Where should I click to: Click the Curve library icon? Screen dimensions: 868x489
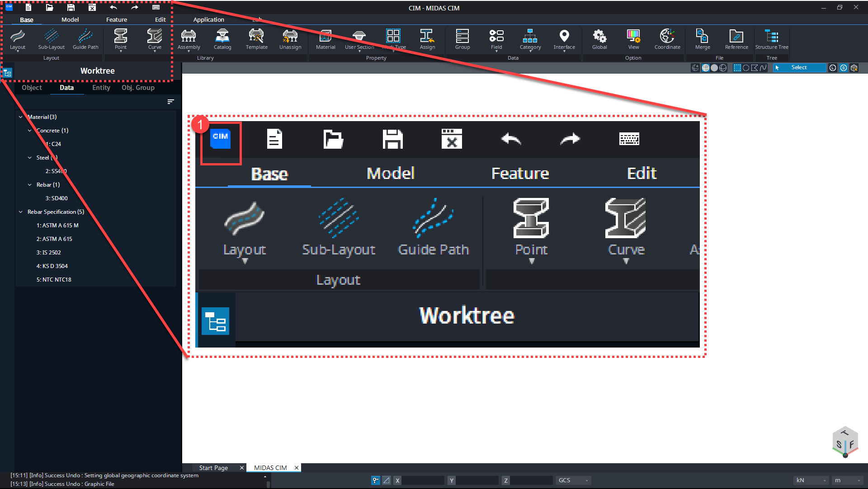pos(155,36)
